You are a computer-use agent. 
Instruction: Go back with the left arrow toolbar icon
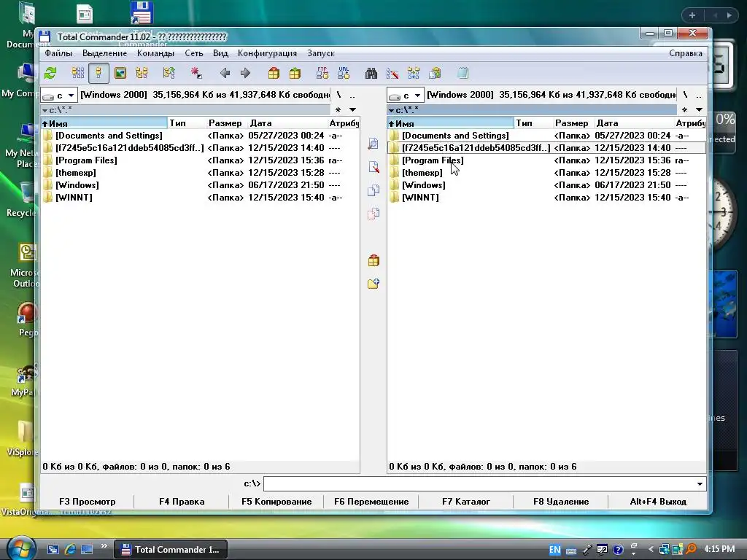[x=225, y=73]
